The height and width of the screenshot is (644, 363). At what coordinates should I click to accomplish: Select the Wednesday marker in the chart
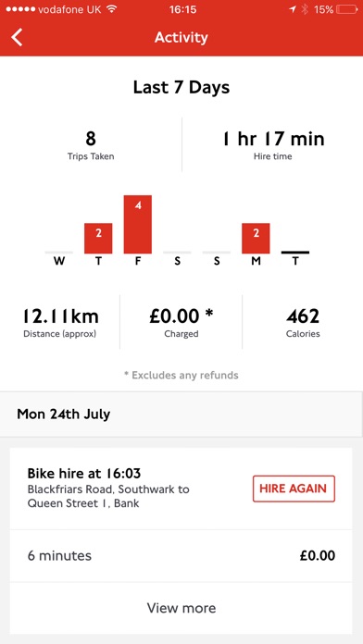tap(59, 257)
